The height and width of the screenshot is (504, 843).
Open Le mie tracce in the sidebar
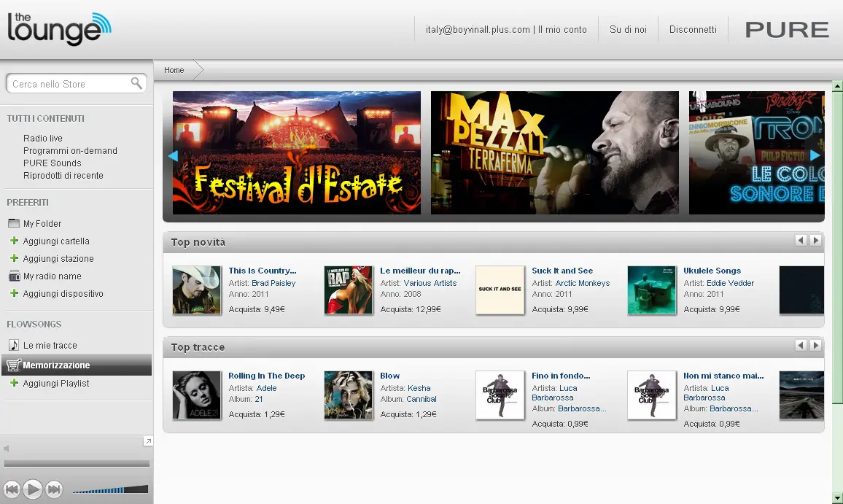(50, 345)
